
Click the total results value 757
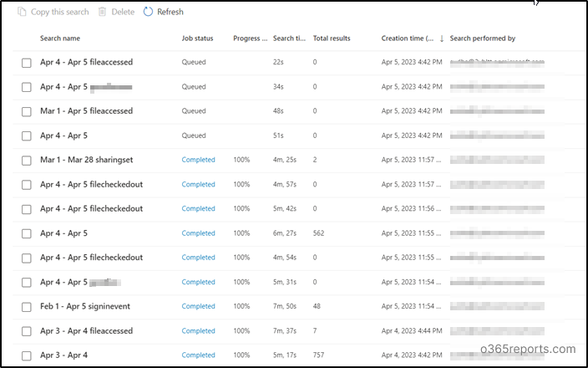click(x=319, y=355)
